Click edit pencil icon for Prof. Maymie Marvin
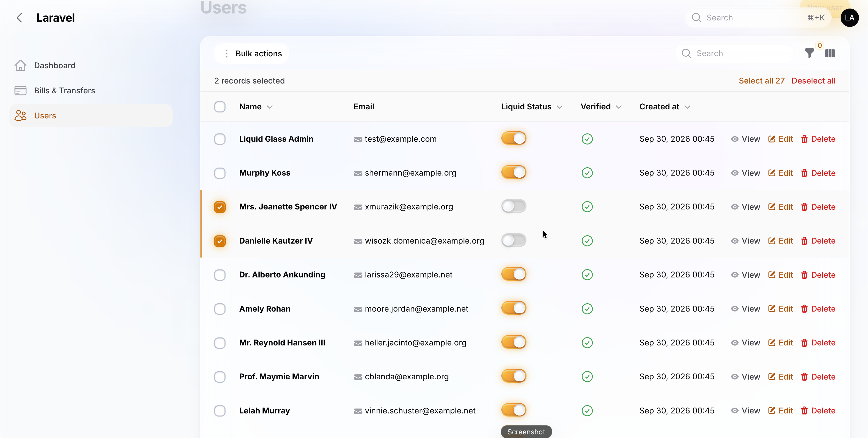This screenshot has height=438, width=868. [772, 377]
